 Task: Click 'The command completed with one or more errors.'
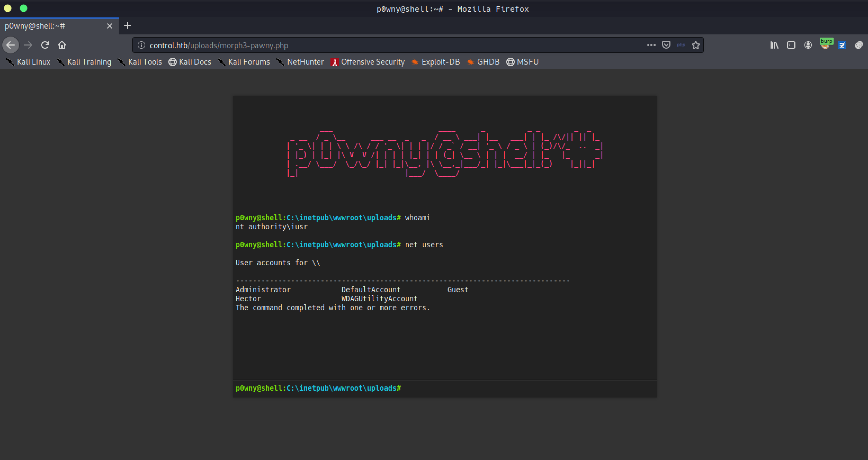point(333,308)
